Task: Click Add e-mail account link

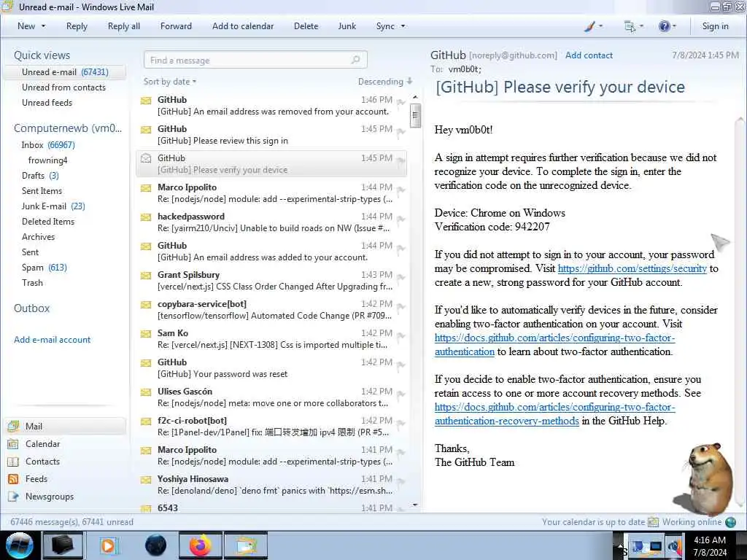Action: tap(52, 340)
